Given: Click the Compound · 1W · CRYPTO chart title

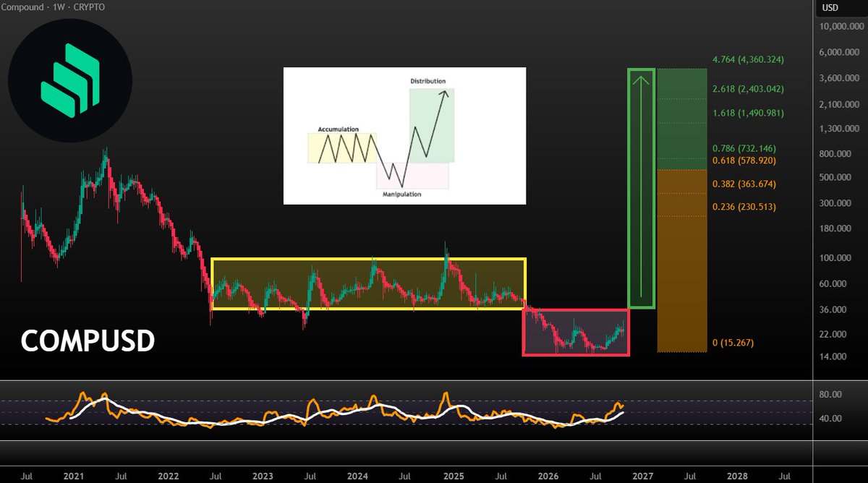Looking at the screenshot, I should click(x=54, y=7).
